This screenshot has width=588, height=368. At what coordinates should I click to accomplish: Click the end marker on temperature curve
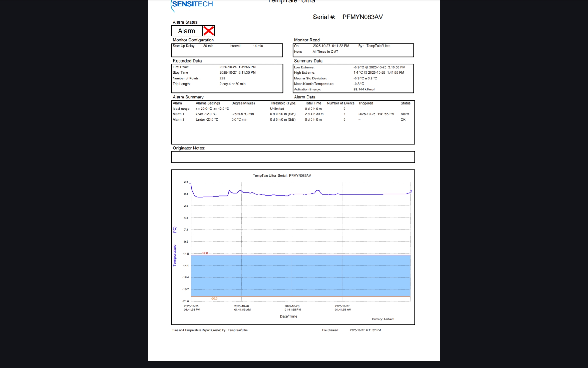411,191
